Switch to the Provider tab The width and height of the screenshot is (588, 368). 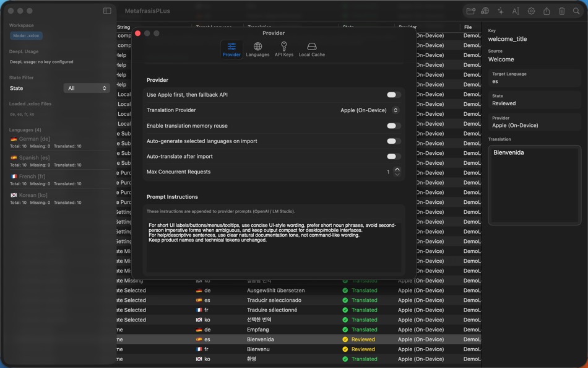click(231, 49)
